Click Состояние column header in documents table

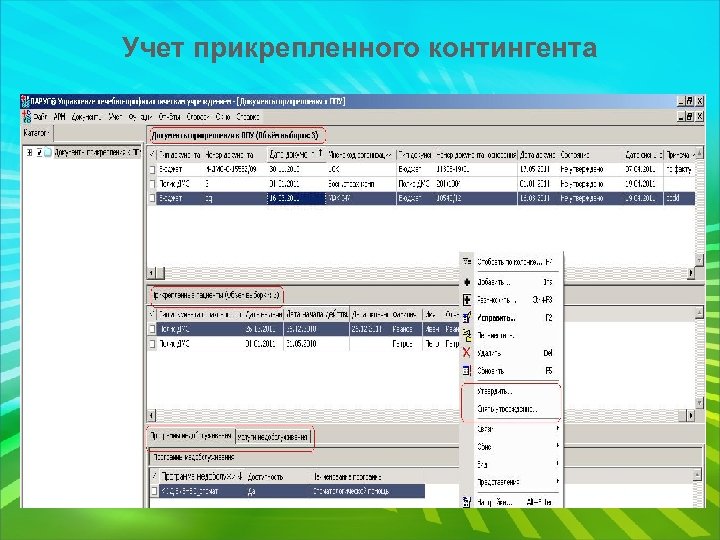(591, 155)
